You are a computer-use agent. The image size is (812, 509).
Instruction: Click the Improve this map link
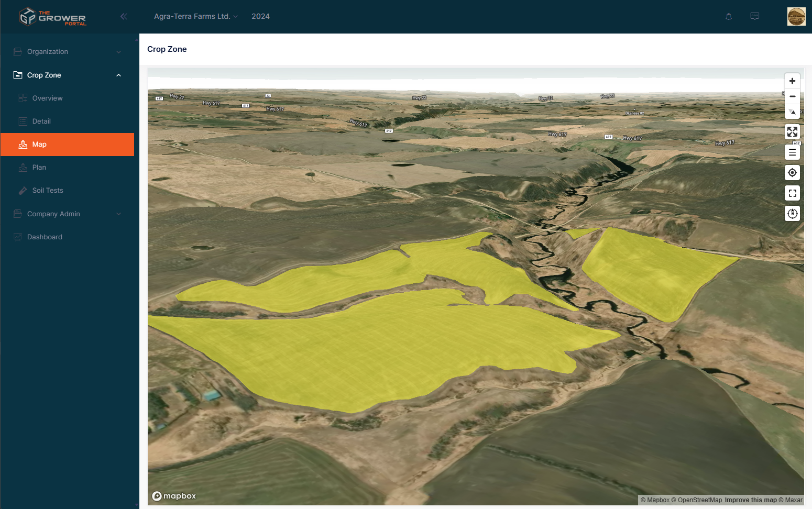pos(750,500)
